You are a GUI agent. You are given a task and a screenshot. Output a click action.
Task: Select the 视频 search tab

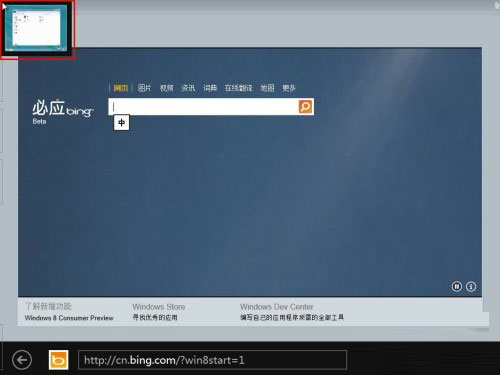(166, 88)
